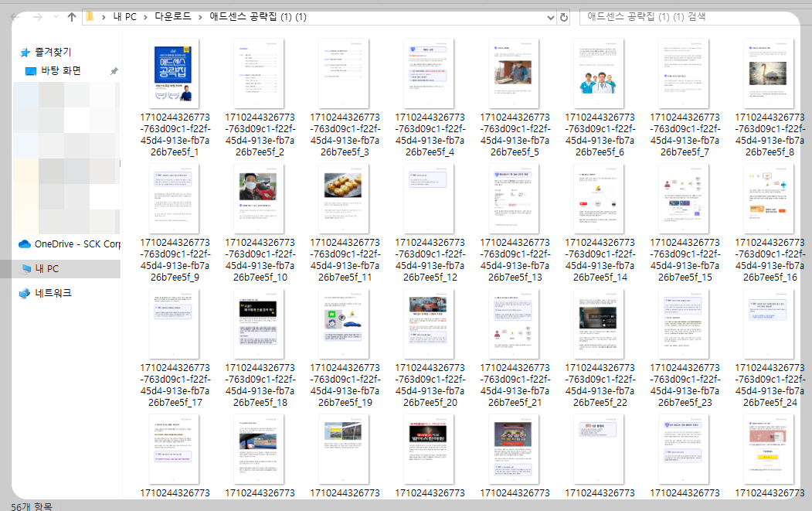Screen dimensions: 812x511
Task: Select file thumbnail ending _2
Action: [258, 73]
